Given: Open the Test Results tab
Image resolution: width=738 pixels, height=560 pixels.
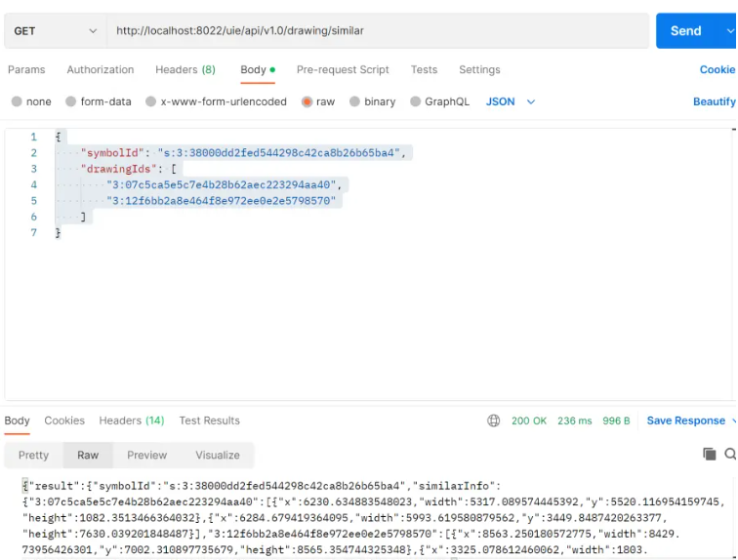Looking at the screenshot, I should coord(210,420).
